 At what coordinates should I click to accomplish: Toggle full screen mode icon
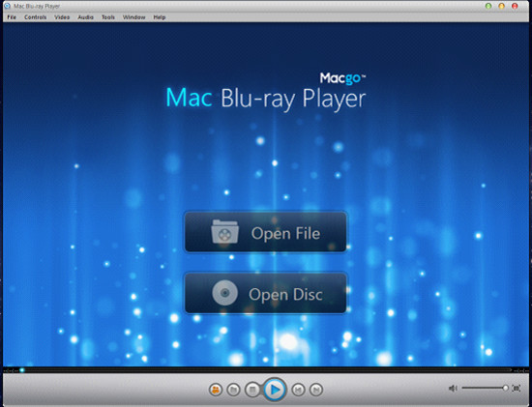pos(517,388)
